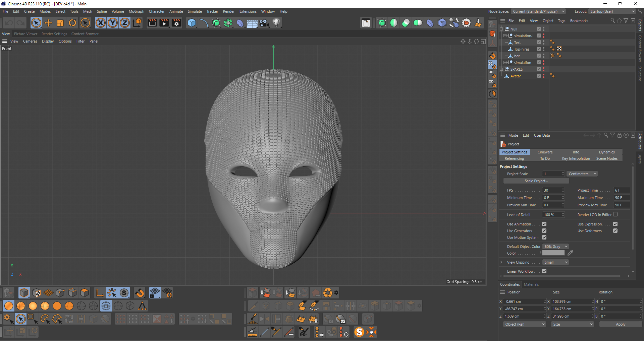Open Edit Render Settings icon
Viewport: 644px width, 341px height.
[x=176, y=23]
